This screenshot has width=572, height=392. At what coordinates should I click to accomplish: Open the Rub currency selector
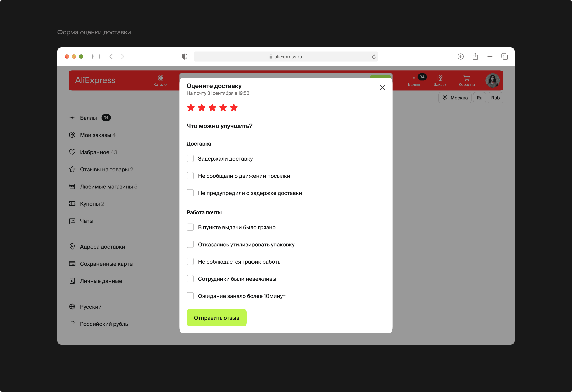pos(495,98)
